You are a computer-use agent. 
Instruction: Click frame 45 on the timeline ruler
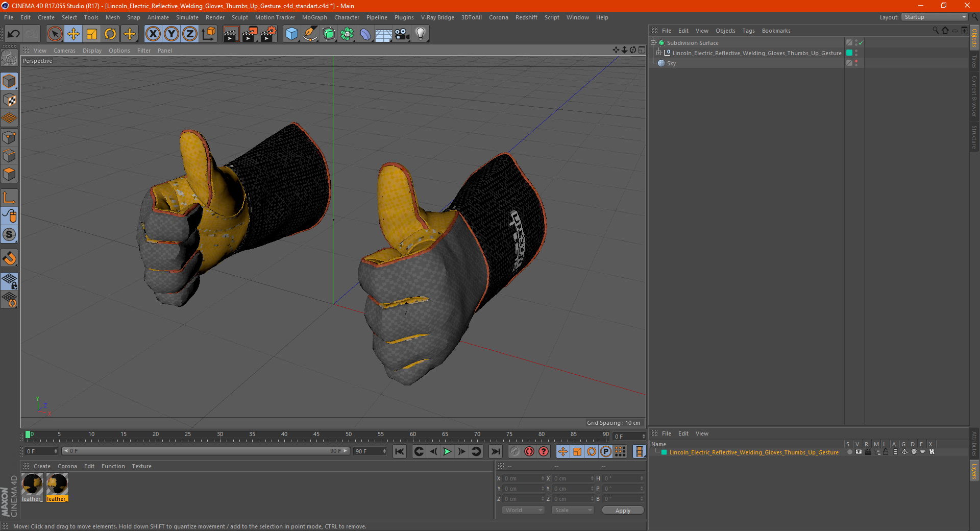[x=316, y=435]
